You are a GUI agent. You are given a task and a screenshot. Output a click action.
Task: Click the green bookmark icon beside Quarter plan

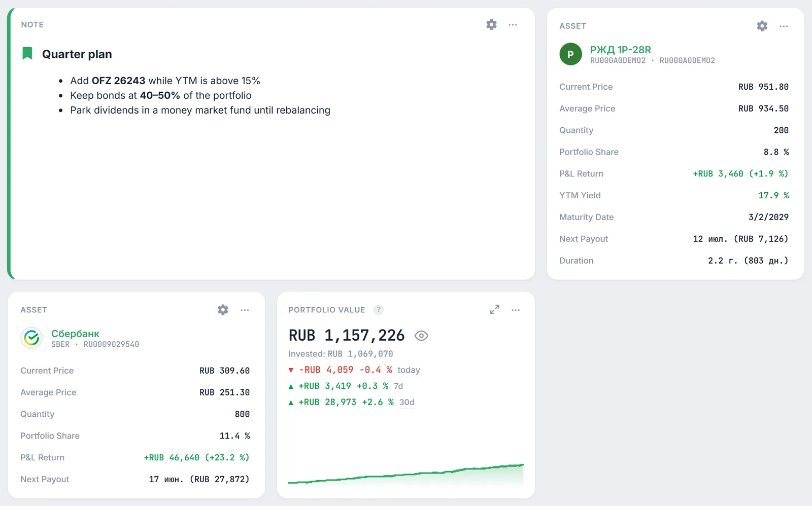click(27, 53)
